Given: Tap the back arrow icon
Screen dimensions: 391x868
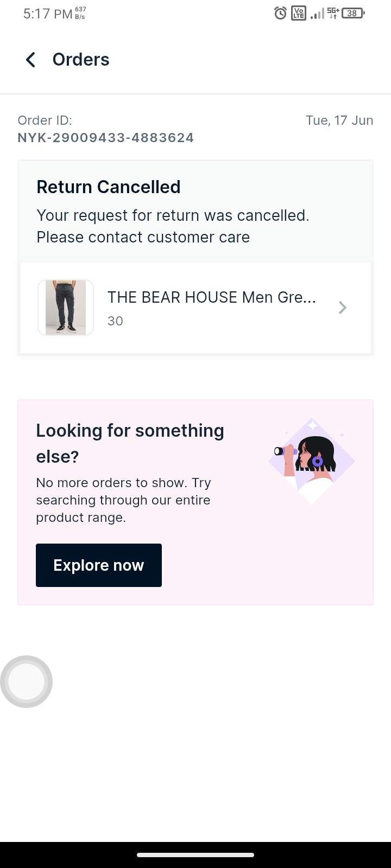Looking at the screenshot, I should coord(31,60).
